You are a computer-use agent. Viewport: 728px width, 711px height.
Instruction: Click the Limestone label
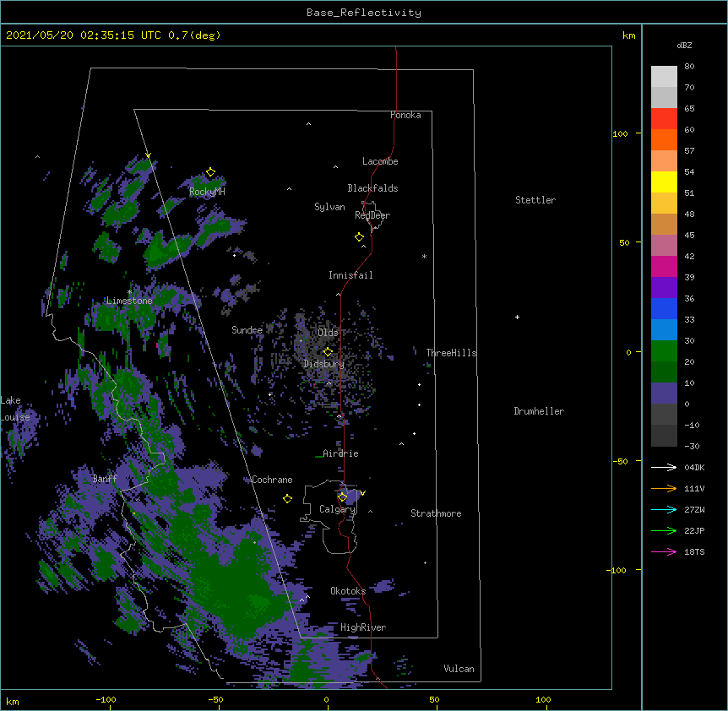click(x=129, y=301)
